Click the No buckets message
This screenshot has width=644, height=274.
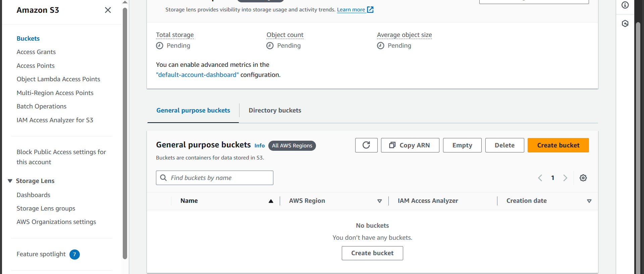point(372,226)
